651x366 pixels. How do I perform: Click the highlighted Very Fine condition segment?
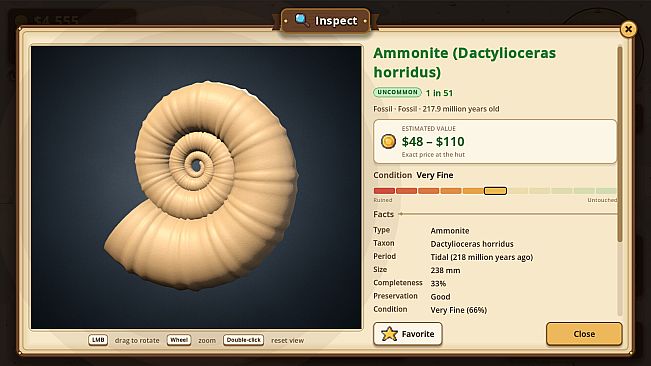[x=495, y=191]
